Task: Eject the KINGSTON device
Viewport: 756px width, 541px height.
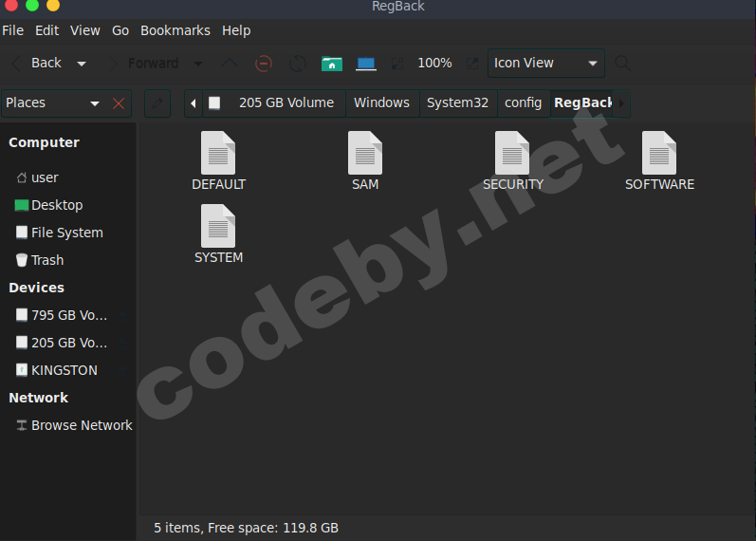Action: pyautogui.click(x=122, y=370)
